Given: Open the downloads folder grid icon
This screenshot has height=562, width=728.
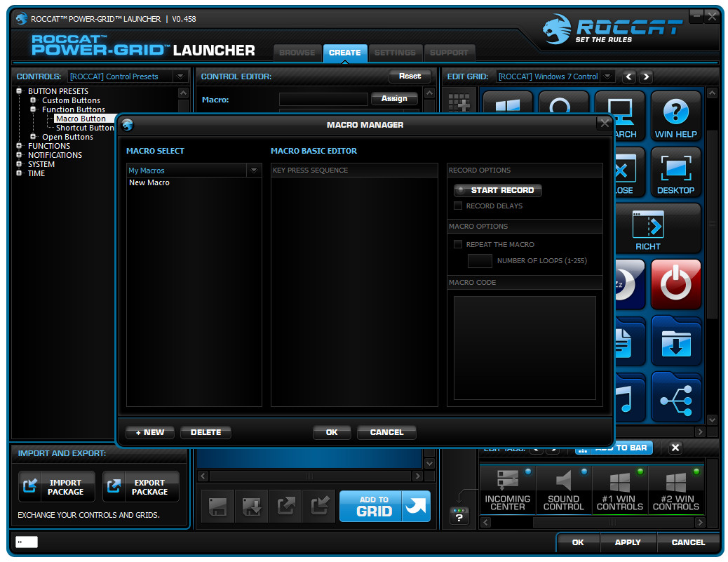Looking at the screenshot, I should click(675, 341).
